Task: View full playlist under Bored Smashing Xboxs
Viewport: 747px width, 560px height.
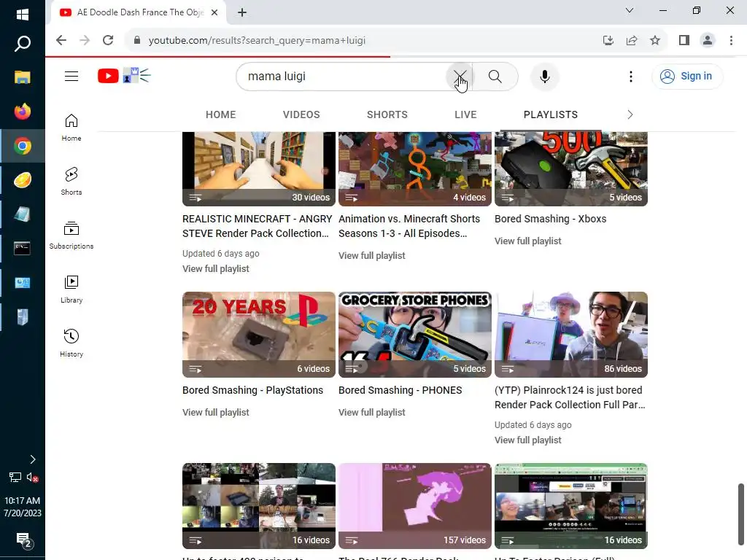Action: pos(528,241)
